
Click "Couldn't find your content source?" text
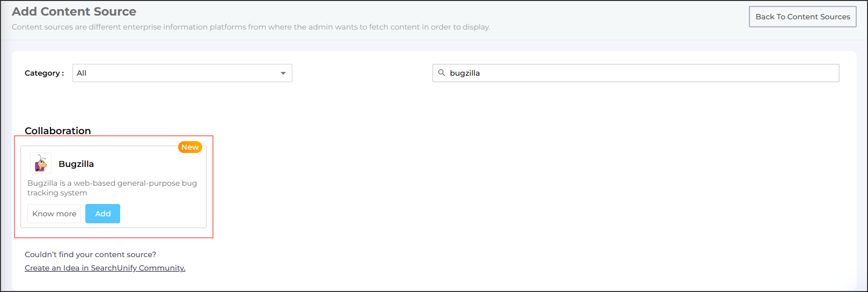[x=90, y=254]
